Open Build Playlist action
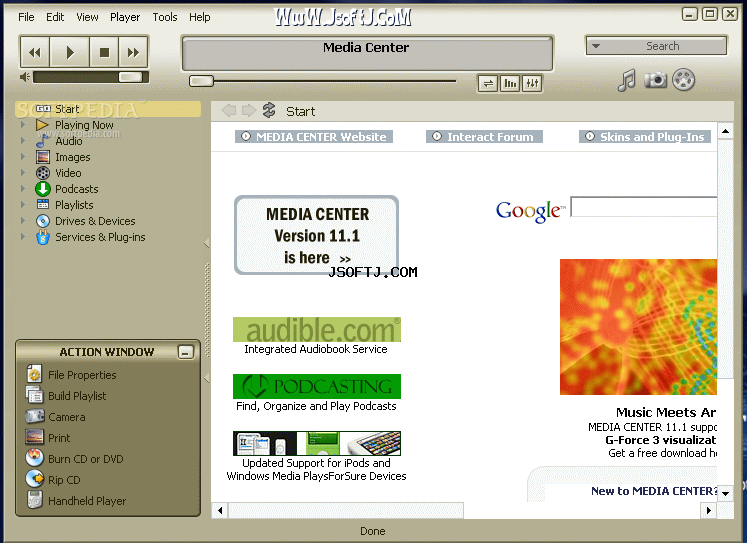Image resolution: width=747 pixels, height=543 pixels. tap(66, 395)
